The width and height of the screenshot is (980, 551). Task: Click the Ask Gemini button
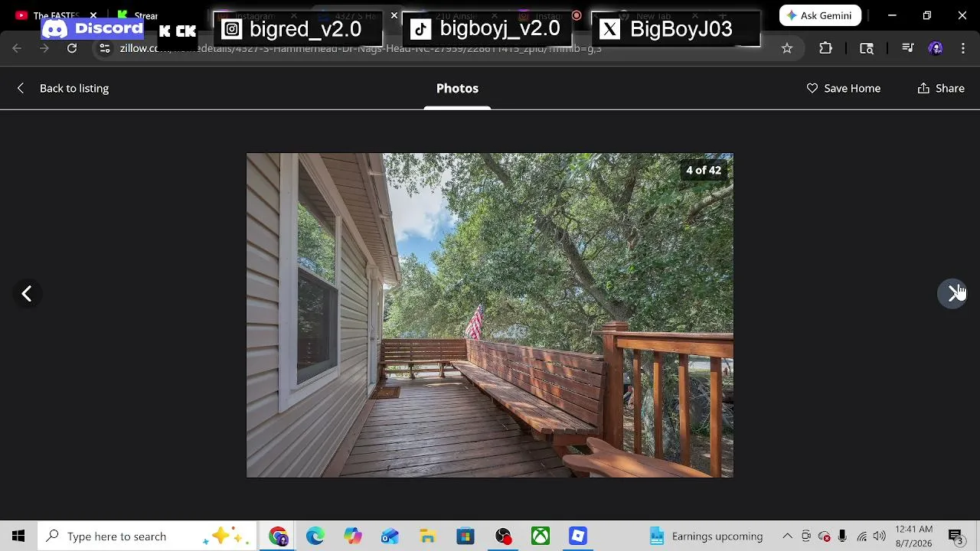(820, 15)
